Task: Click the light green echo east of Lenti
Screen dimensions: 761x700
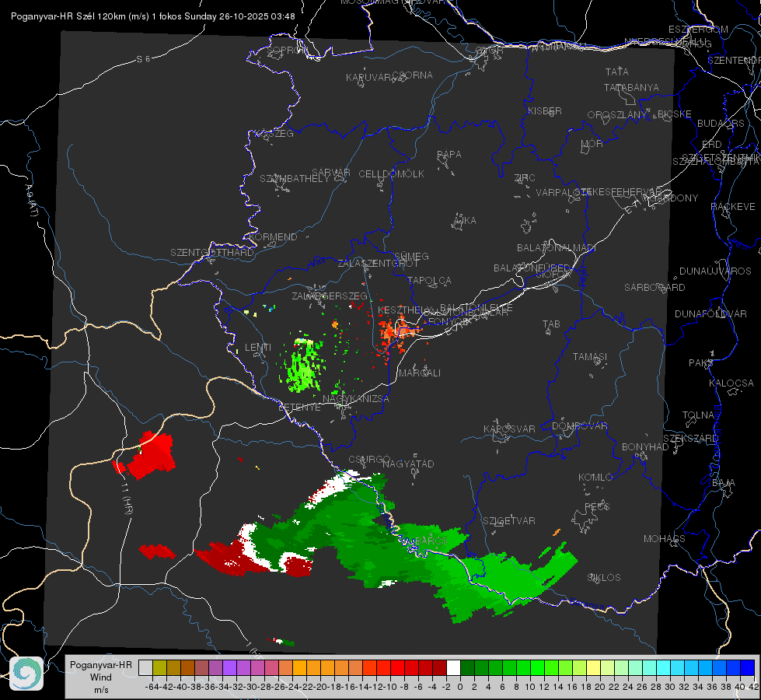Action: [x=305, y=366]
